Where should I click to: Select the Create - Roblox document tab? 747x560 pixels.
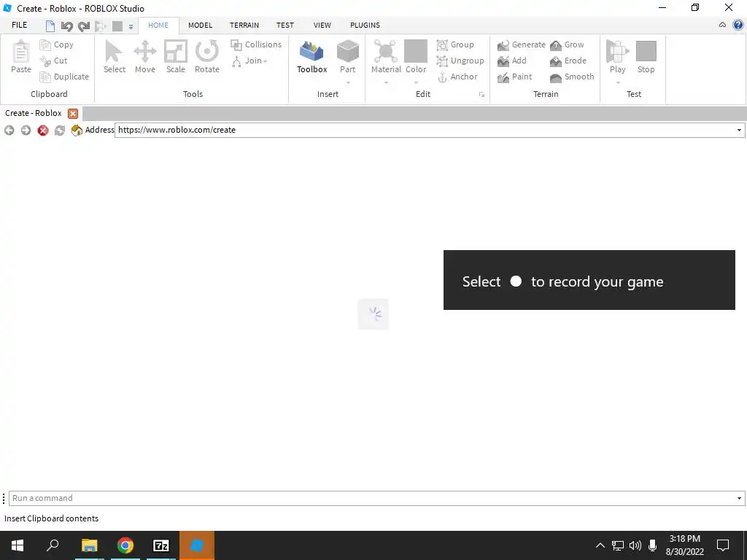pos(34,113)
